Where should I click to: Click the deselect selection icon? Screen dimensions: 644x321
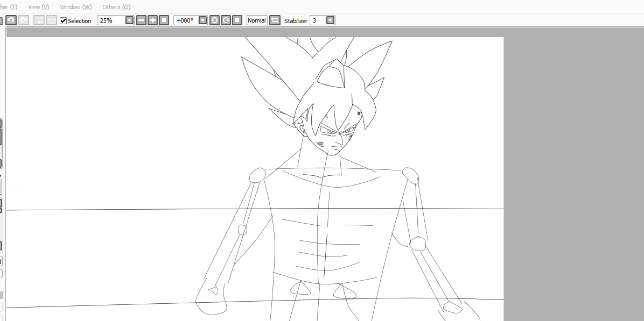pyautogui.click(x=39, y=20)
